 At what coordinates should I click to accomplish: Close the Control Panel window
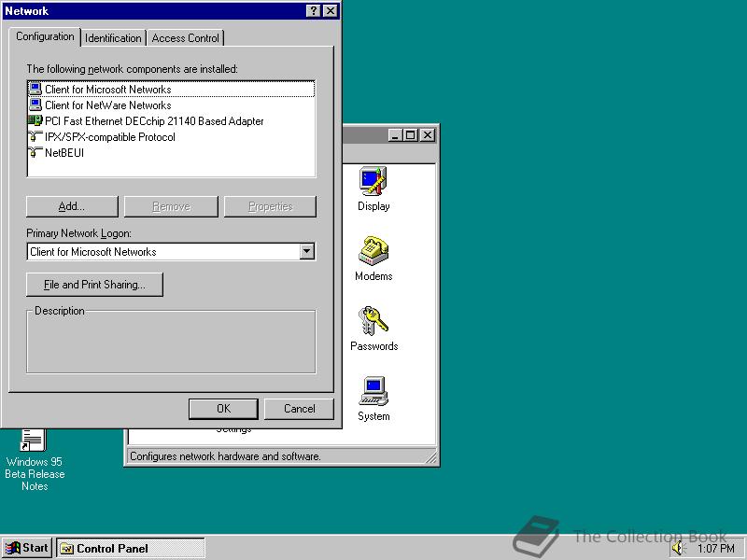(x=428, y=135)
